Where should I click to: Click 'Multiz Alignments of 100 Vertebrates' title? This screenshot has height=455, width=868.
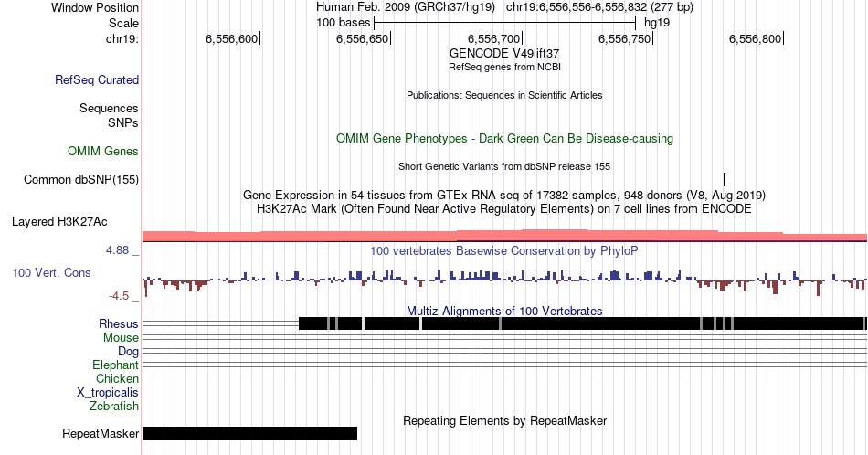pyautogui.click(x=504, y=311)
